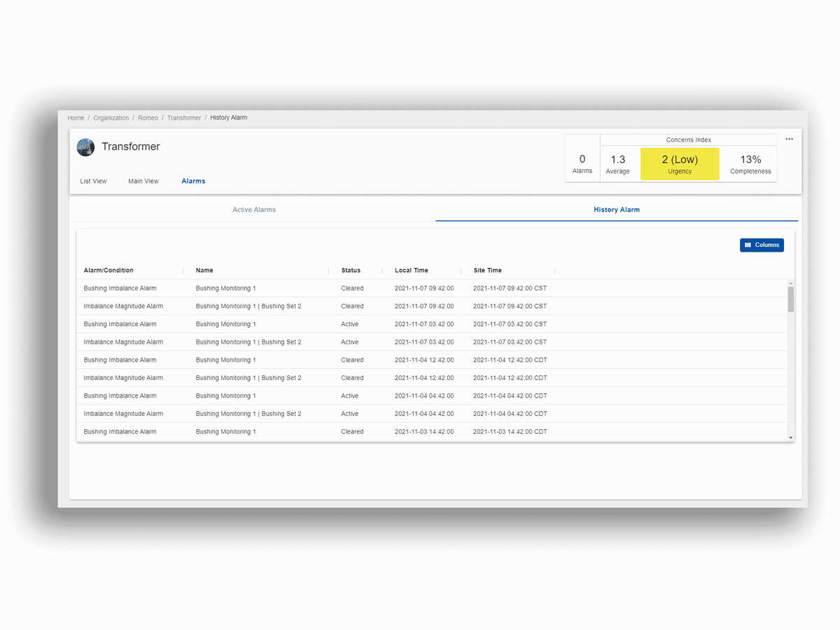The image size is (840, 630).
Task: Sort by the Alarm/Condition column header
Action: (x=108, y=270)
